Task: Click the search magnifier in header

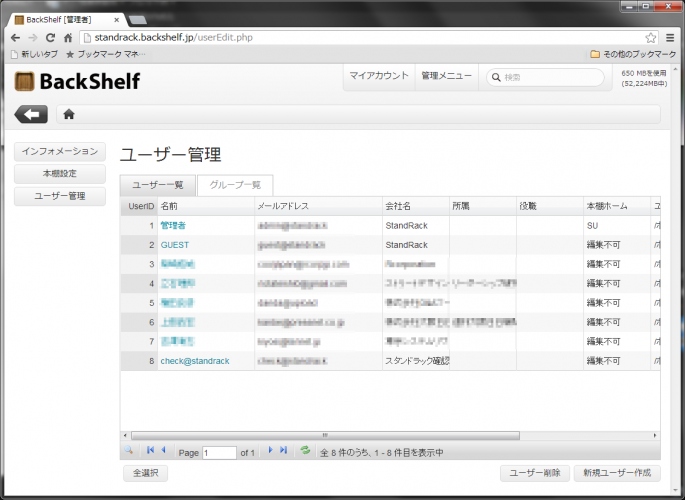Action: 496,77
